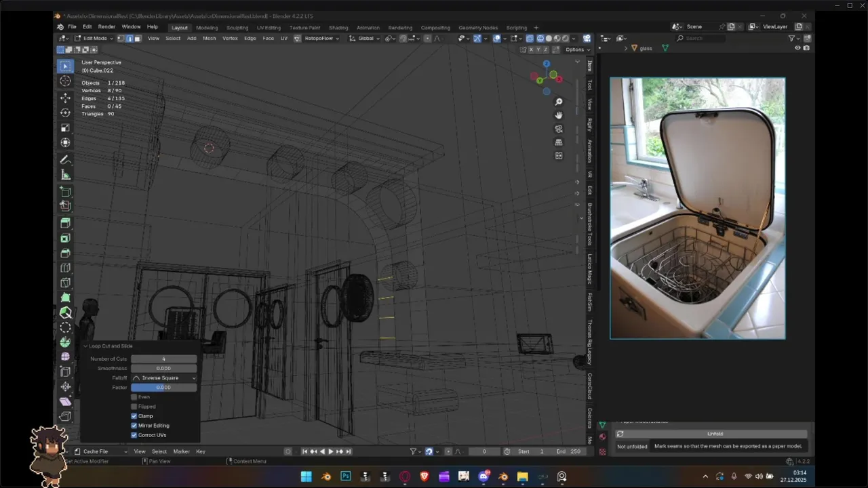Open File Explorer from the taskbar

click(x=523, y=476)
